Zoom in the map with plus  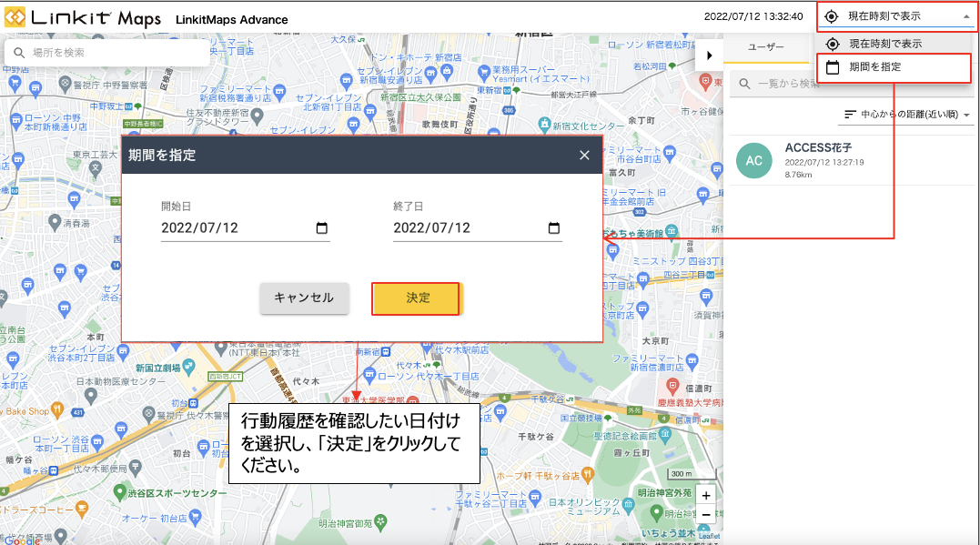tap(705, 496)
